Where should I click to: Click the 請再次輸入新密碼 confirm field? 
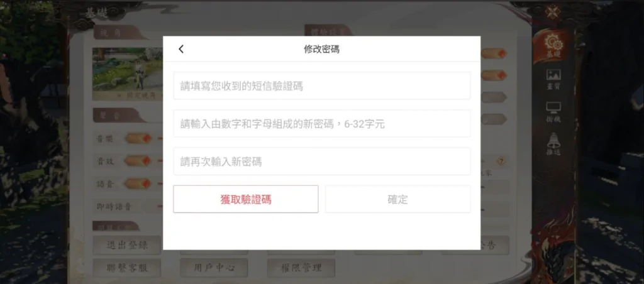point(321,161)
